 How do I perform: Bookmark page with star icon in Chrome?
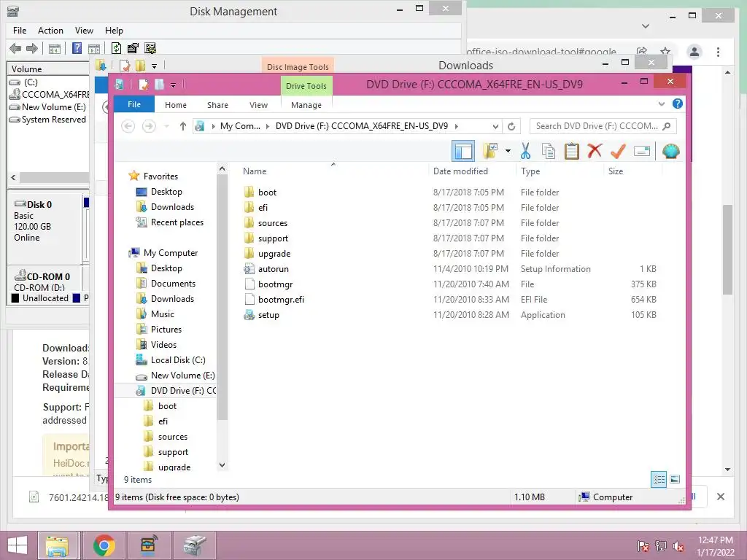665,52
